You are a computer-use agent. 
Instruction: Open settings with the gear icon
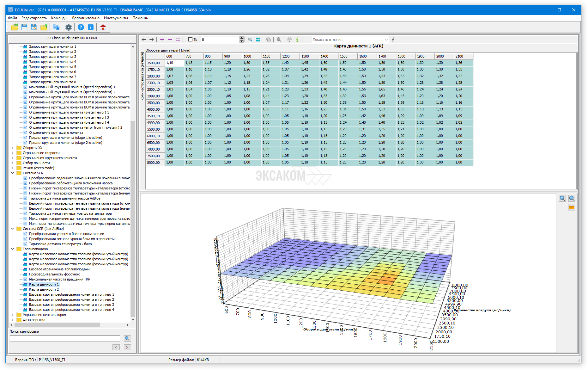click(68, 27)
